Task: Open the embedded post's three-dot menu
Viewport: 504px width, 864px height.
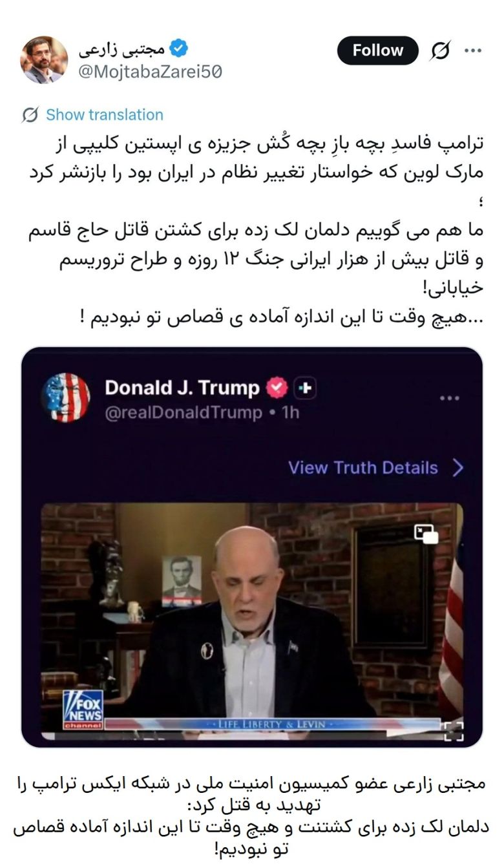Action: click(449, 398)
